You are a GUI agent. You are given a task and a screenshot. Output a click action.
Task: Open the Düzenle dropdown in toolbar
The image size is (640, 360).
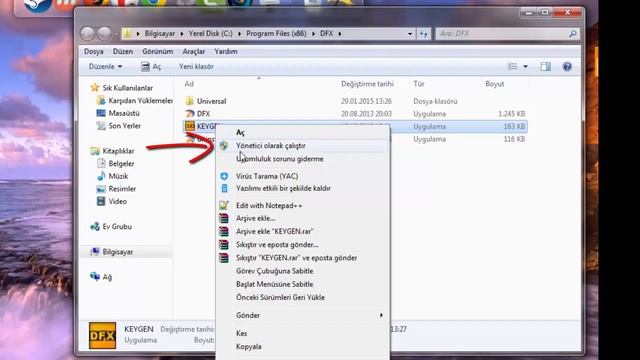coord(105,67)
